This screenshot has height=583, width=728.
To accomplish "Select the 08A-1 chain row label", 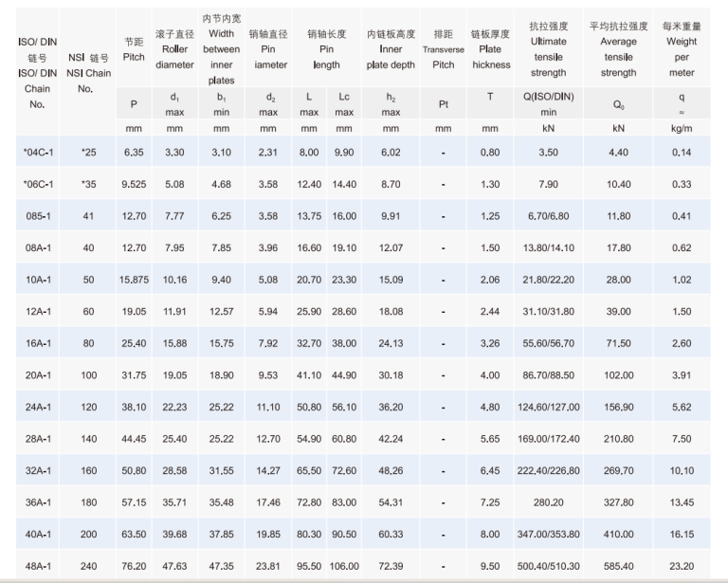I will [38, 248].
